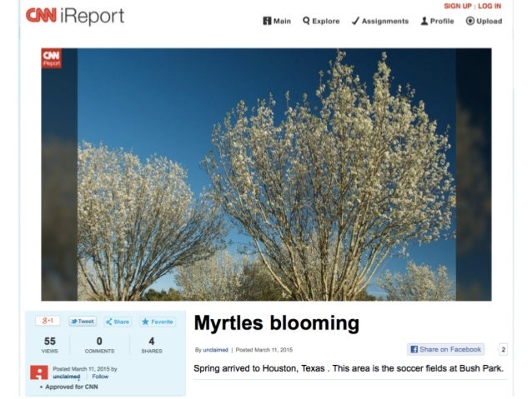Open unclaimed author link under headline
This screenshot has height=399, width=532.
point(215,350)
